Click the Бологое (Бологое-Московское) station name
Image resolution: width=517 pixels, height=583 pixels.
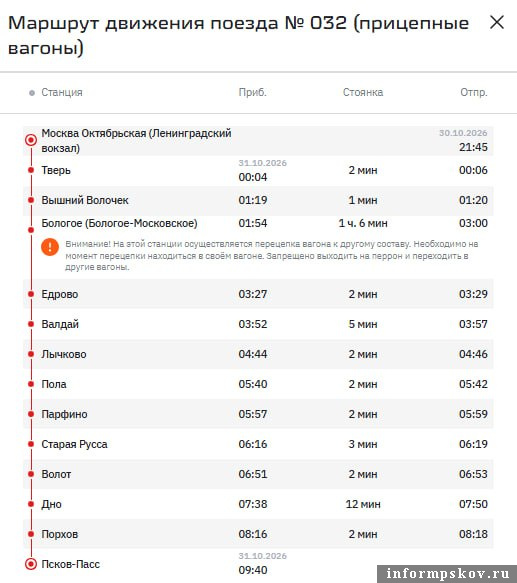click(x=119, y=223)
